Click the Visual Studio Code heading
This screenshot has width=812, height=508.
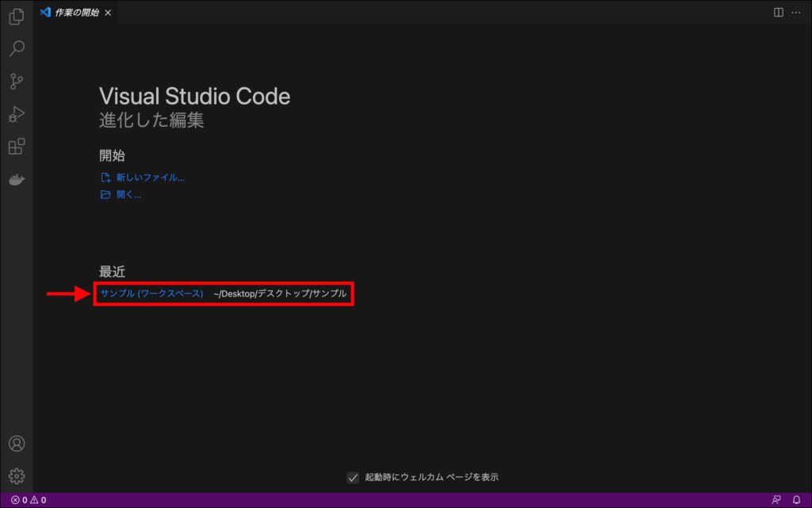tap(195, 97)
